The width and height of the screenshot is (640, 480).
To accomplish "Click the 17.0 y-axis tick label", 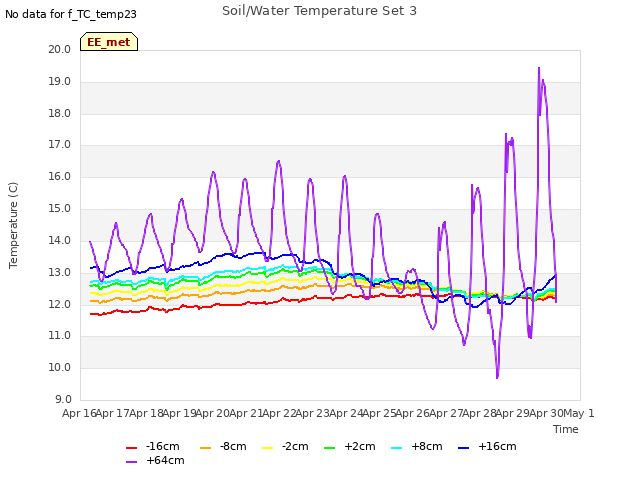I will [60, 145].
